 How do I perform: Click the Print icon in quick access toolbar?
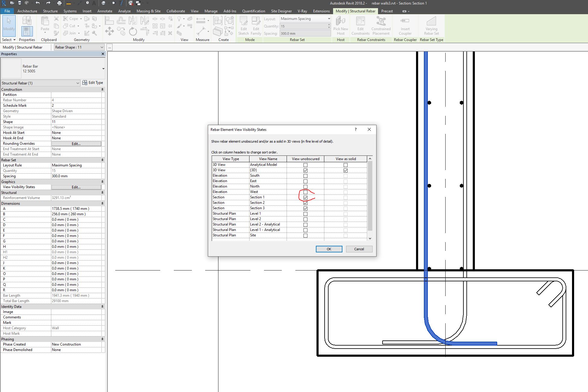tap(59, 3)
